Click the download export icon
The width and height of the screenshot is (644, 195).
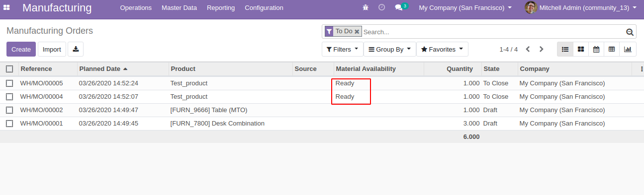[76, 49]
